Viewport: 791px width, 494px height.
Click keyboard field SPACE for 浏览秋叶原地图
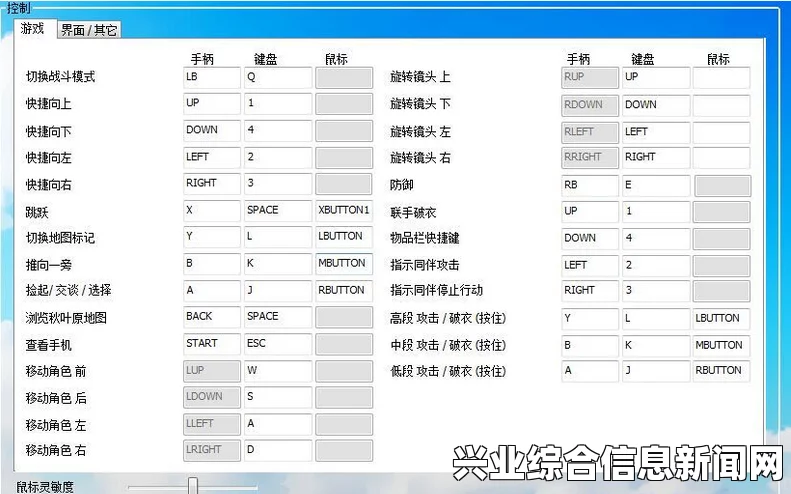(x=278, y=317)
